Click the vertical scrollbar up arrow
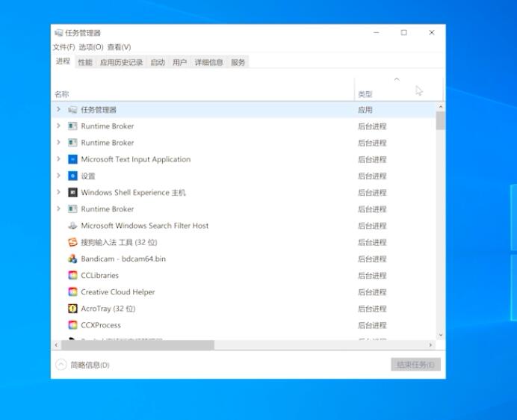517x420 pixels. point(441,107)
